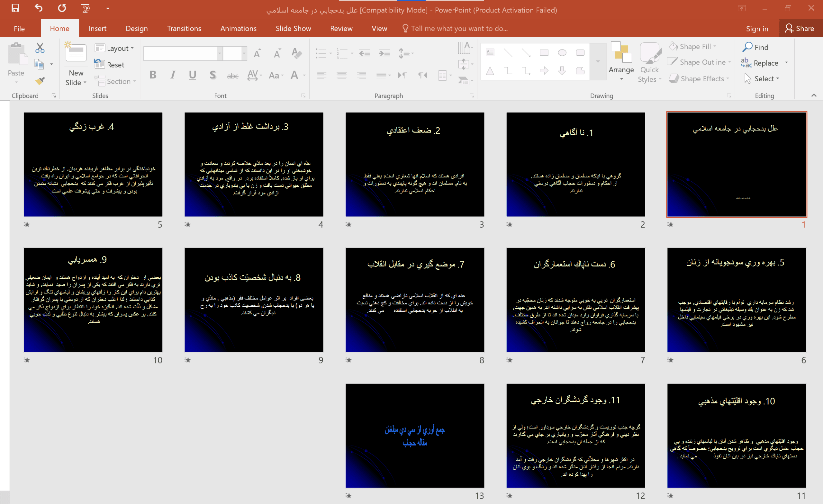Switch to the Design tab
The image size is (823, 504).
click(137, 29)
